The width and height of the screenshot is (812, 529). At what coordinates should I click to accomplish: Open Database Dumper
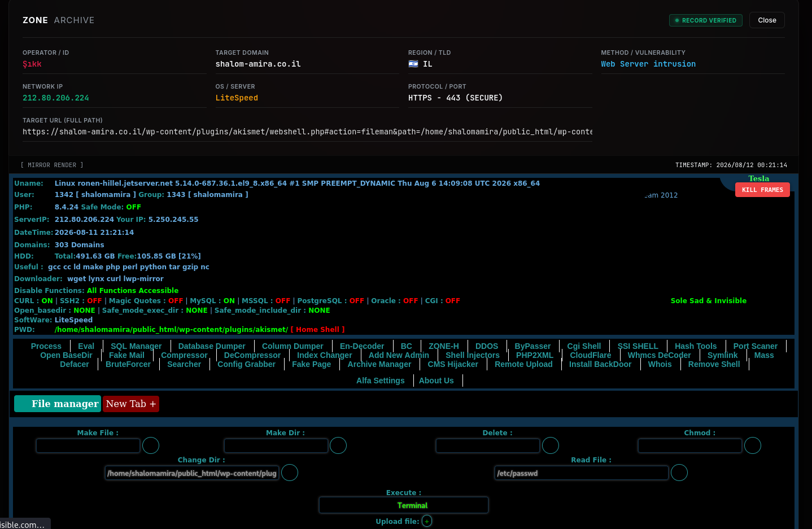click(x=212, y=346)
